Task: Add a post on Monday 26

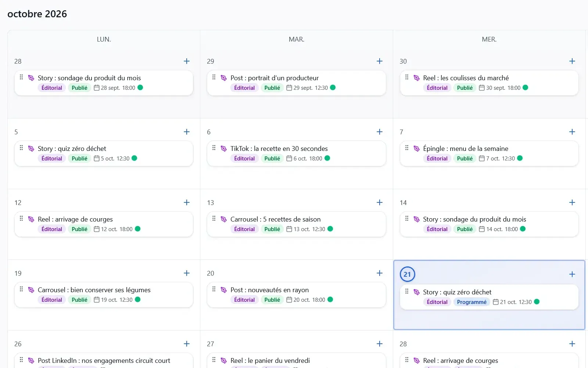Action: [187, 344]
